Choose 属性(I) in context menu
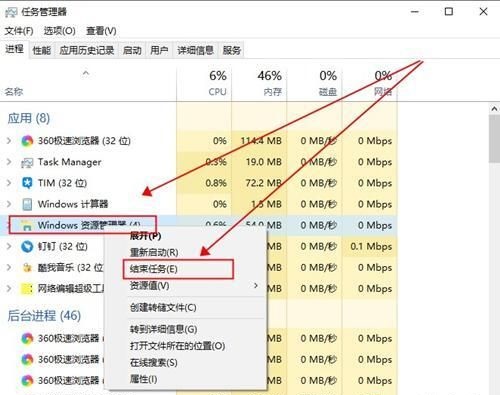The width and height of the screenshot is (500, 395). 143,379
